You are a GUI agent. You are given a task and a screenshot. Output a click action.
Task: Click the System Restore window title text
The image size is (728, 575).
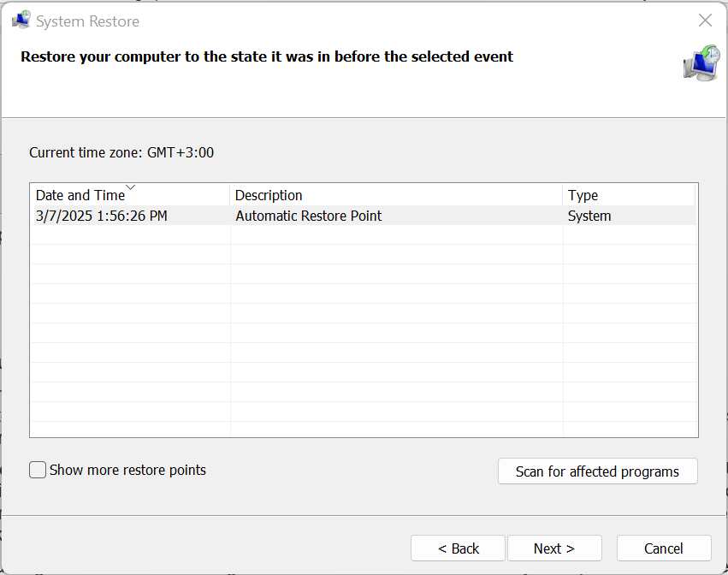pos(87,21)
